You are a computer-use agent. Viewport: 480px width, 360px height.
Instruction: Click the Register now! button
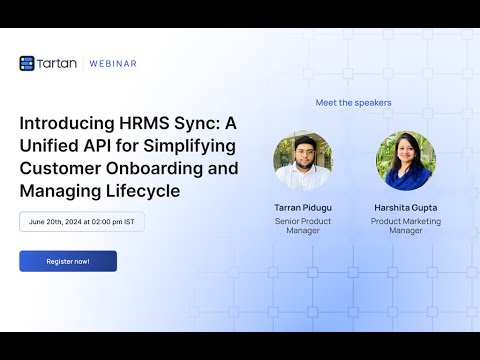tap(68, 261)
